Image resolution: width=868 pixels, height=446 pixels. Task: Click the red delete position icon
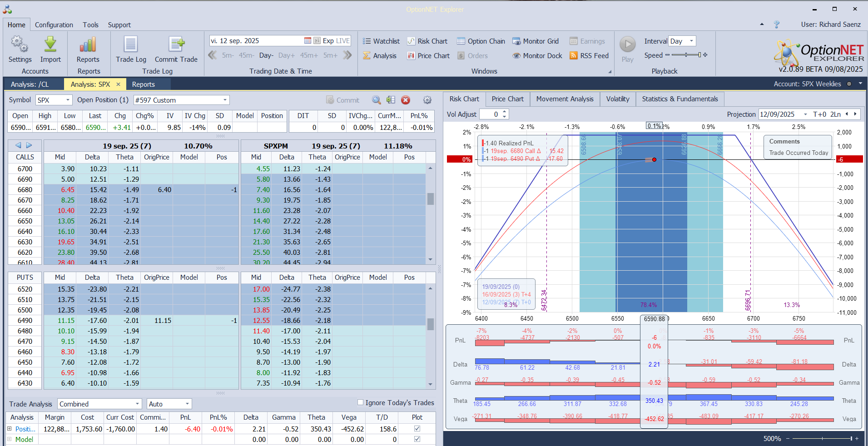coord(406,100)
